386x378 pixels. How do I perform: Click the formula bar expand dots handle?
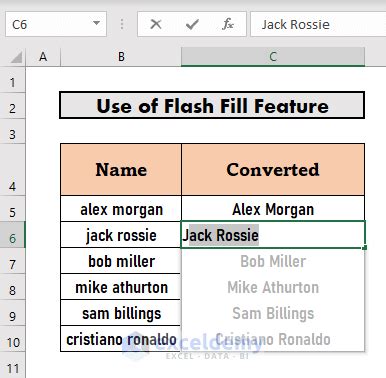[x=122, y=24]
